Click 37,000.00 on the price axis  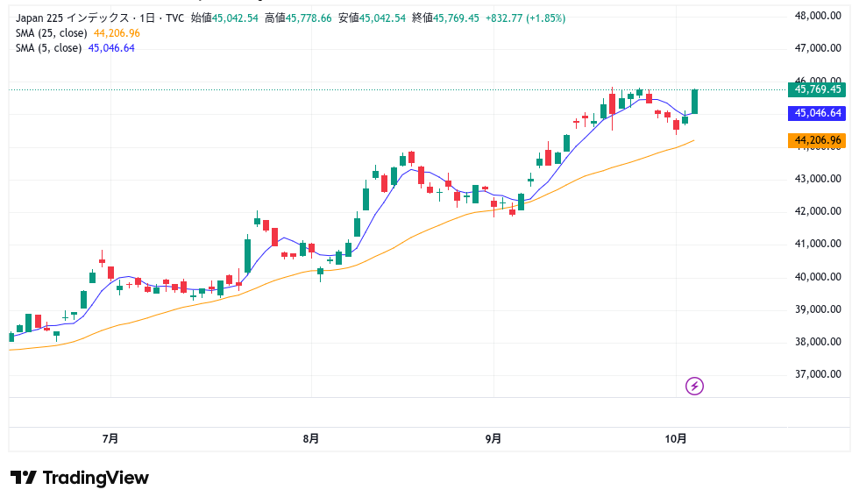tap(817, 374)
